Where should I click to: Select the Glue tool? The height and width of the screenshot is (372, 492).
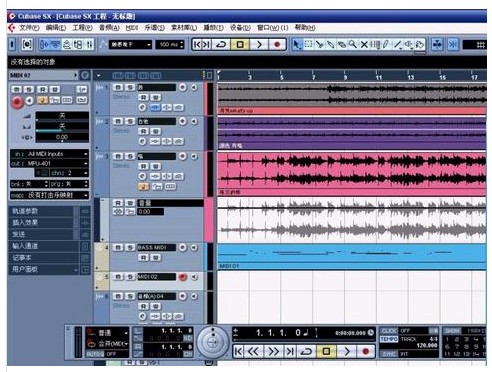click(x=330, y=44)
